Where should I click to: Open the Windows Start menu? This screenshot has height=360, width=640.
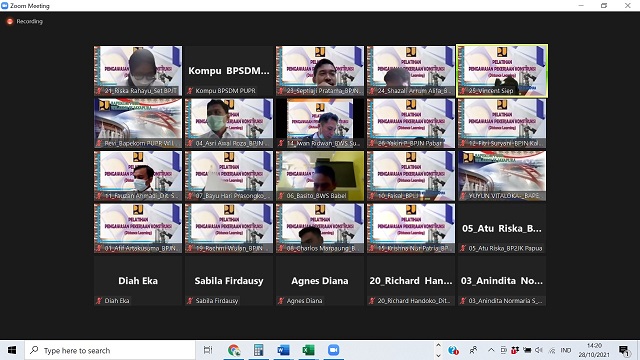tap(12, 350)
